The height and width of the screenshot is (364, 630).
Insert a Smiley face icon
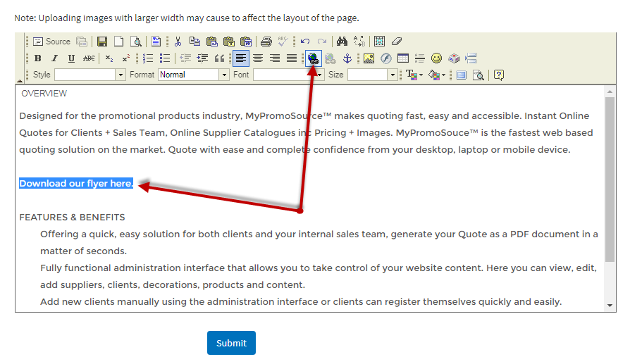[437, 58]
